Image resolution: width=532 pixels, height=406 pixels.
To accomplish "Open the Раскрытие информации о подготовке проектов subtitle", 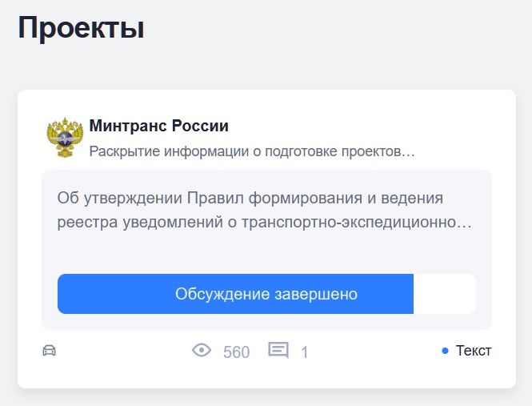I will pyautogui.click(x=251, y=151).
